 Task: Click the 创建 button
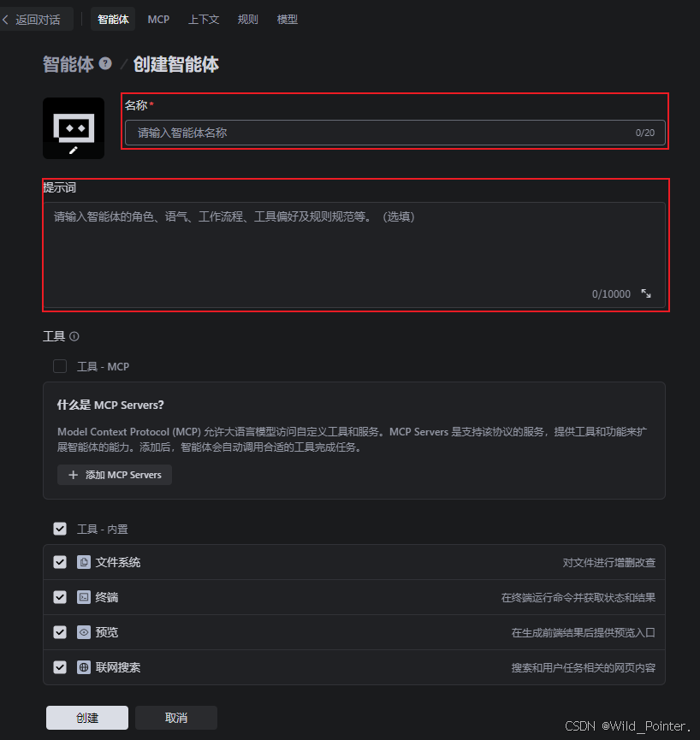87,718
